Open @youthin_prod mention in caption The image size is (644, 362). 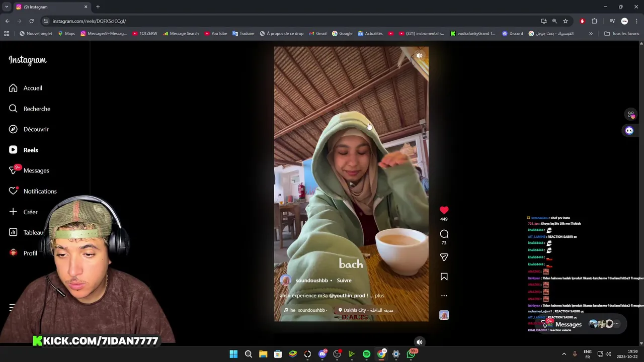point(348,296)
